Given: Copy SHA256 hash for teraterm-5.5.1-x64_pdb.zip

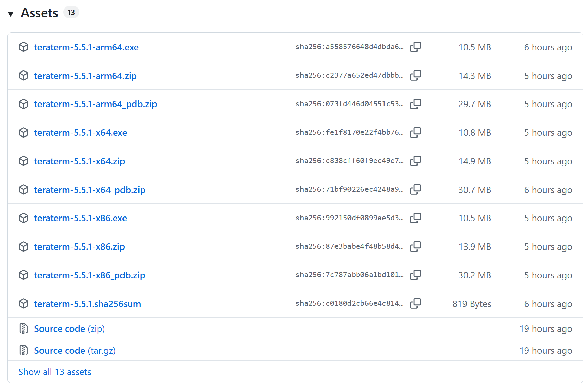Looking at the screenshot, I should (415, 189).
